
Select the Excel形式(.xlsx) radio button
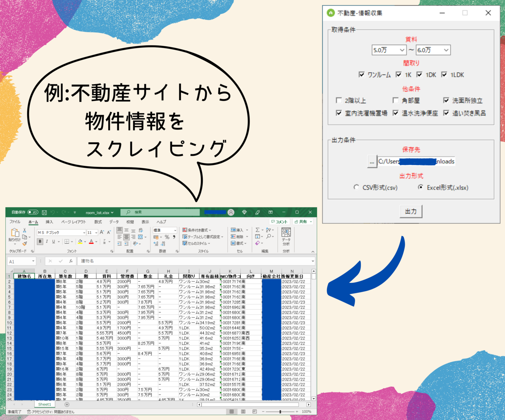(420, 187)
